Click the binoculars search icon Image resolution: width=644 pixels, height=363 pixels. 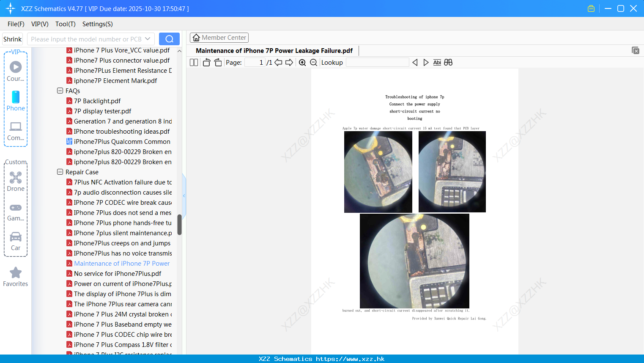(x=448, y=62)
